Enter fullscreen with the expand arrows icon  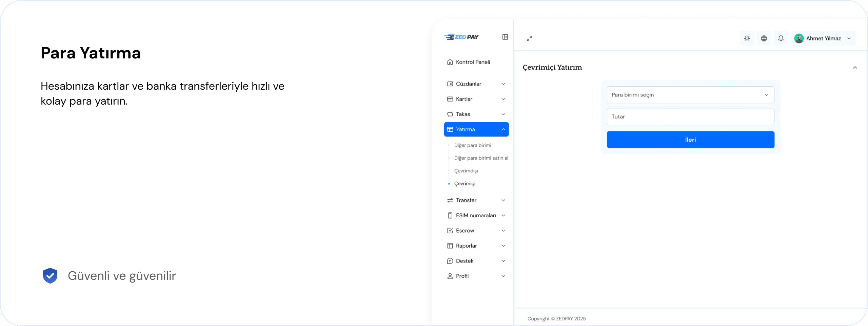(x=529, y=38)
